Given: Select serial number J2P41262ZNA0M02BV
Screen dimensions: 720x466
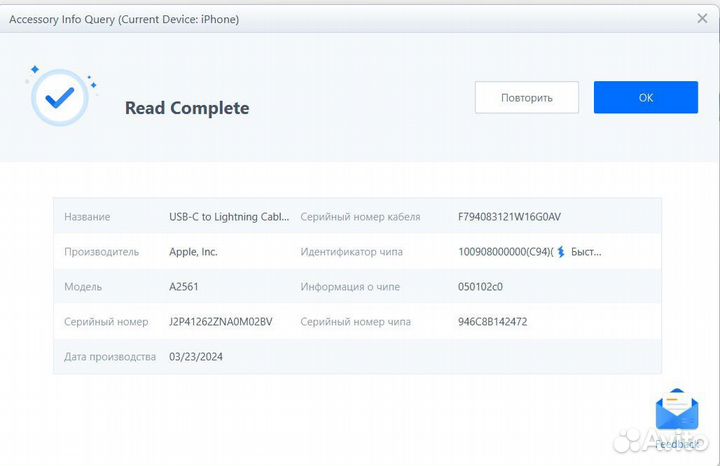Looking at the screenshot, I should point(220,322).
